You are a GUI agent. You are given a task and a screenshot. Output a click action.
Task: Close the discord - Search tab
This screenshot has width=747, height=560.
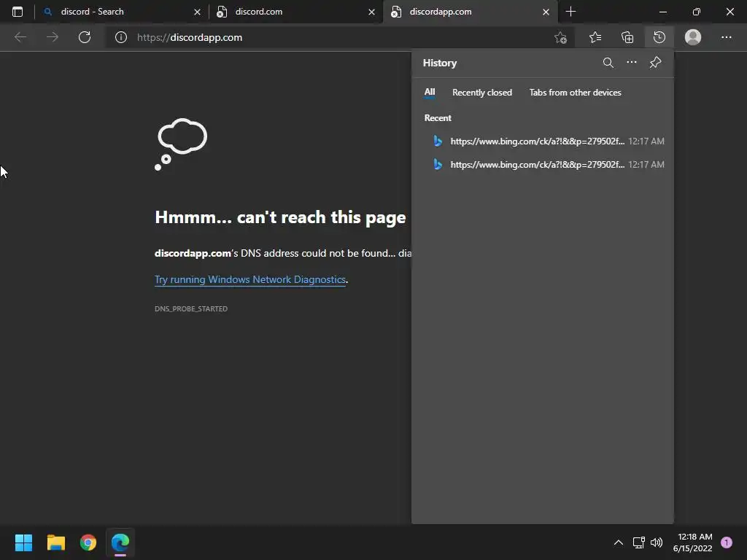(x=197, y=12)
